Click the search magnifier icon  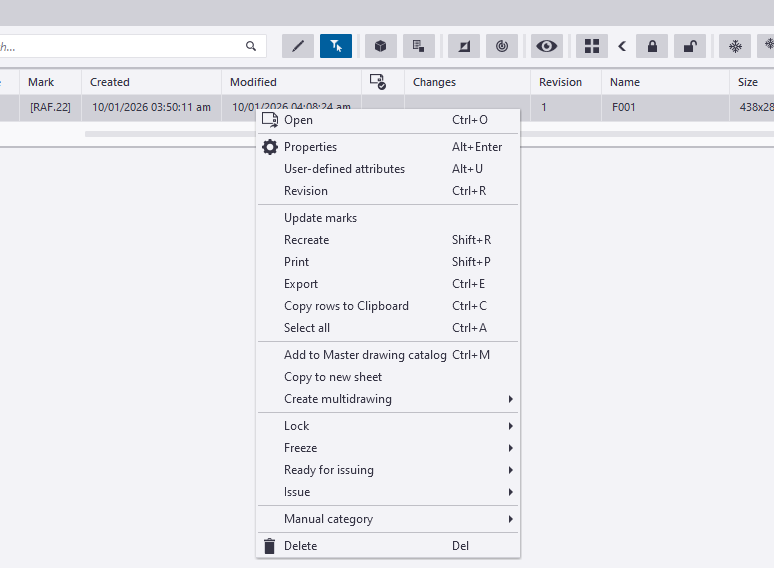click(x=251, y=46)
